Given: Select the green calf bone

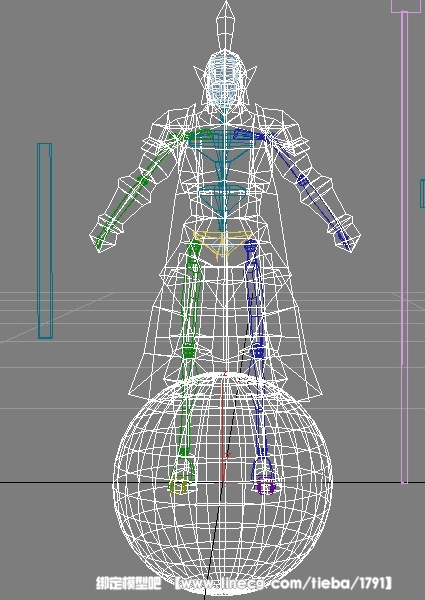Looking at the screenshot, I should coord(186,402).
